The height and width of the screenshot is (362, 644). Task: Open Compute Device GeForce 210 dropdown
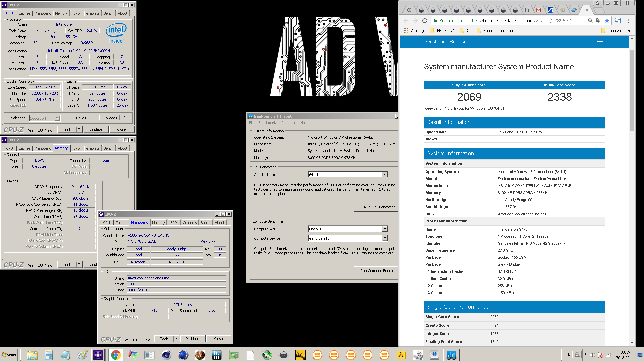(385, 238)
